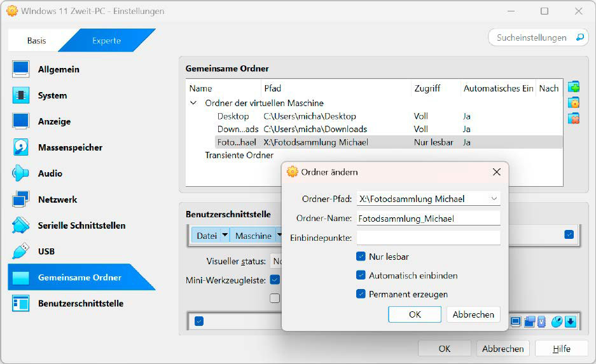The height and width of the screenshot is (364, 596).
Task: Click the Datei menu item
Action: 206,236
